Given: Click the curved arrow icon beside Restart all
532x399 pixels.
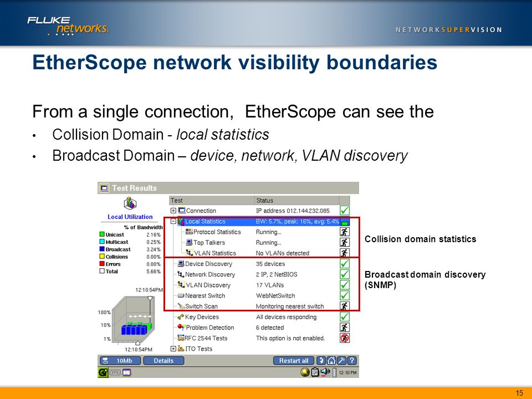Looking at the screenshot, I should [x=321, y=360].
